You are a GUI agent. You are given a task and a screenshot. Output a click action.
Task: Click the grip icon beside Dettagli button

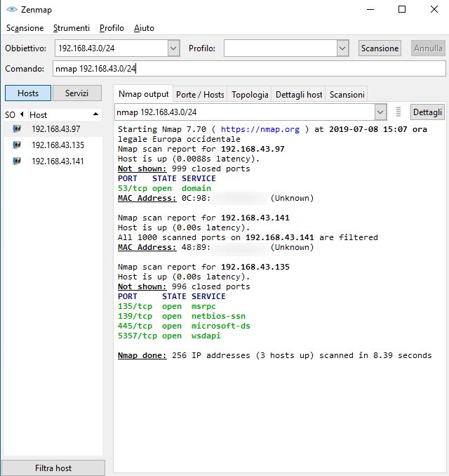(398, 112)
